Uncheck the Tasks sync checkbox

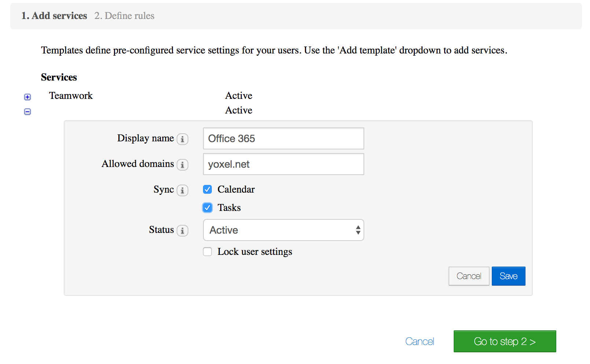point(207,208)
